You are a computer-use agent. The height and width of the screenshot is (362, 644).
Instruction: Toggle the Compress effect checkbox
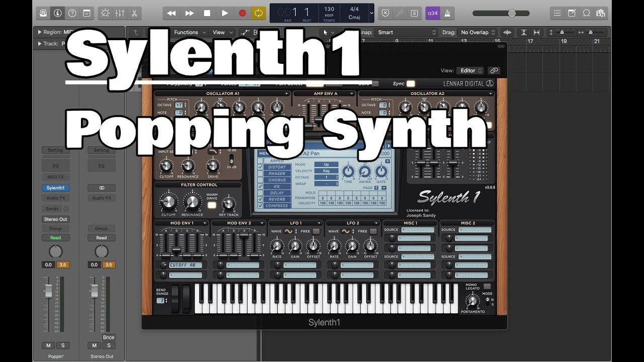(x=260, y=206)
